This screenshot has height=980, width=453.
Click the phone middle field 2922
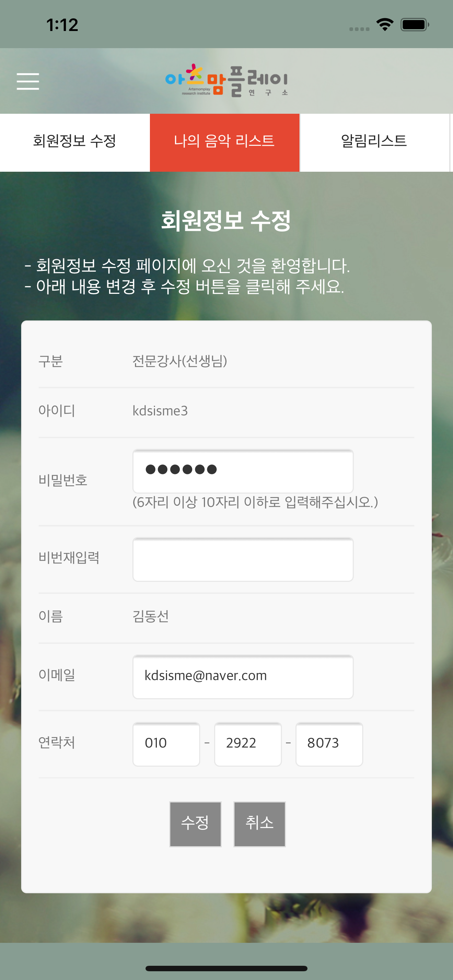coord(248,744)
